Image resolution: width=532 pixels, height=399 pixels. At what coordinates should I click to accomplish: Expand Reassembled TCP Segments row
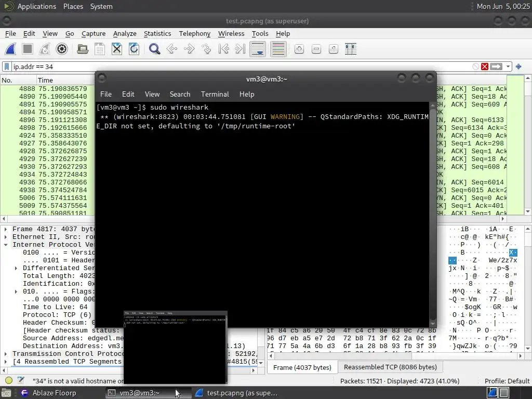pos(5,362)
